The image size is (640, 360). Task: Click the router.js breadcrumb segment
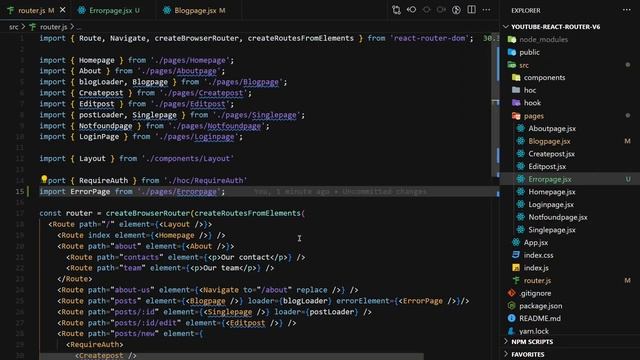(53, 27)
